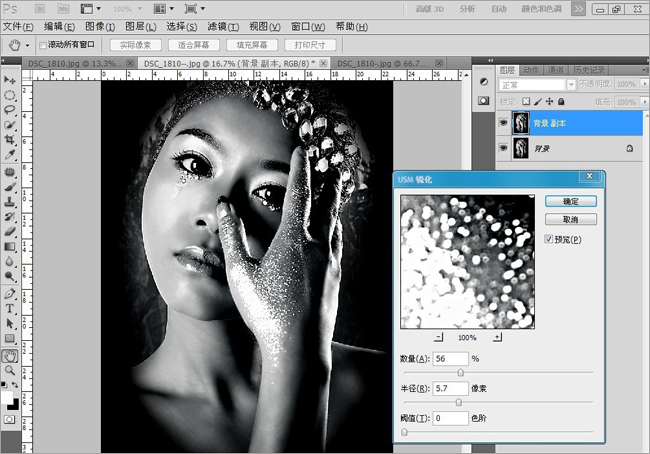This screenshot has width=650, height=454.
Task: Select the Zoom tool in toolbar
Action: 10,370
